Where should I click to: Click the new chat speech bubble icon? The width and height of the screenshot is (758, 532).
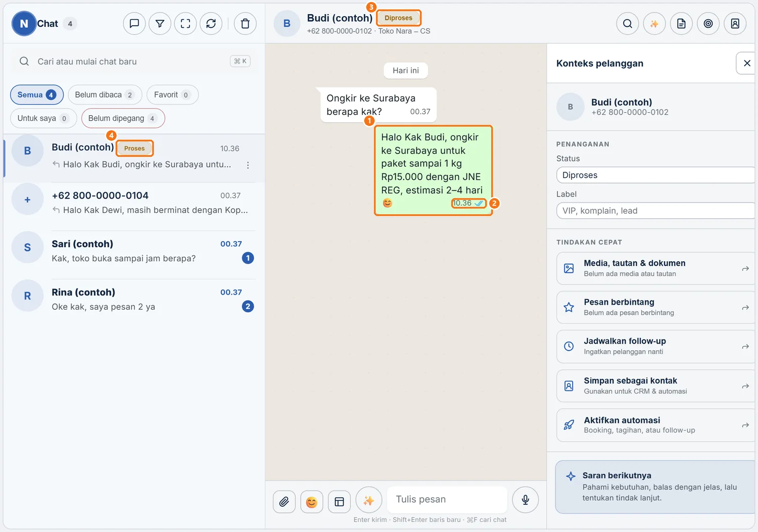pyautogui.click(x=134, y=23)
